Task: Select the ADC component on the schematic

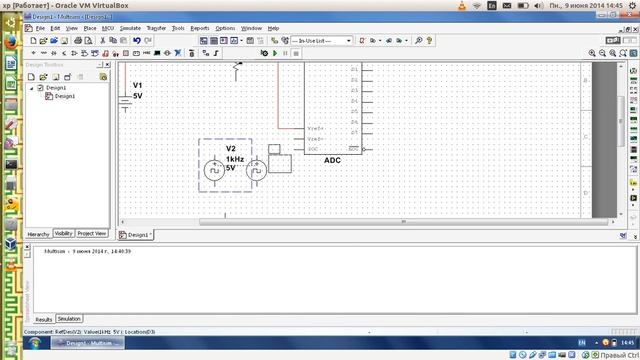Action: click(x=333, y=109)
